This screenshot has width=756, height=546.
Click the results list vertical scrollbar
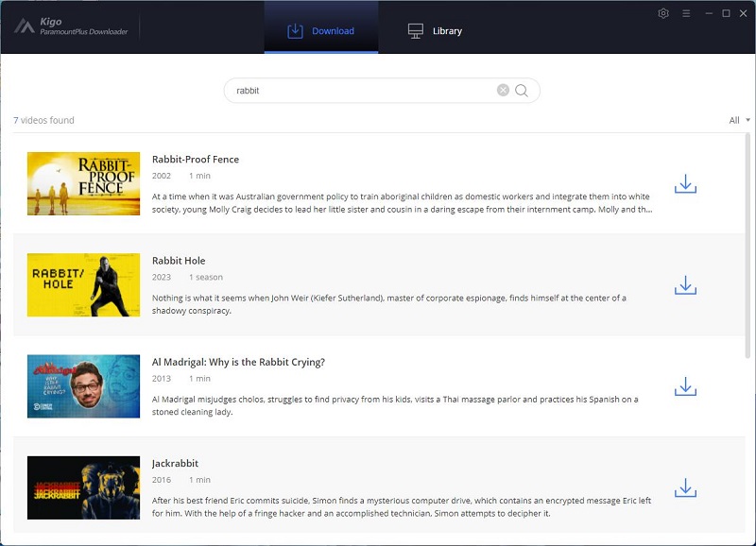click(747, 246)
